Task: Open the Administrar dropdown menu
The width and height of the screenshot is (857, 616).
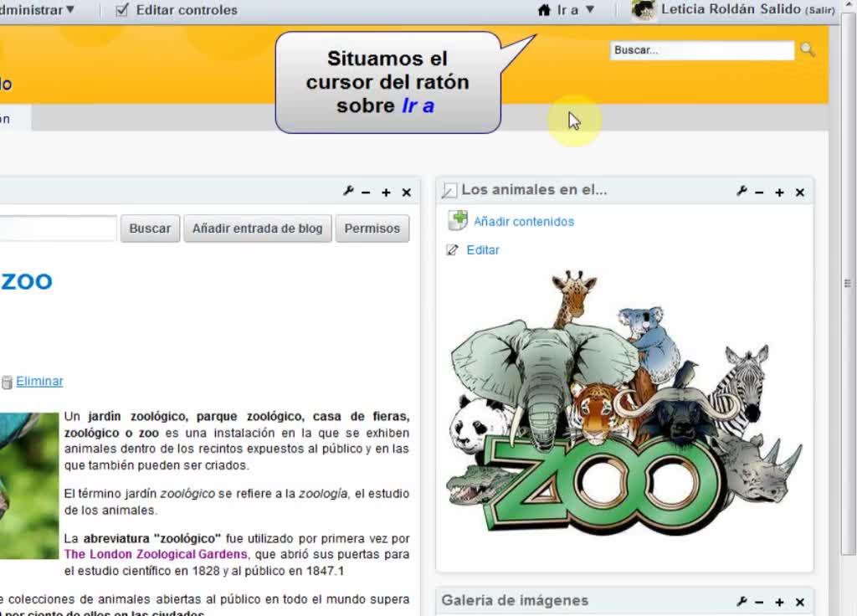Action: [37, 10]
